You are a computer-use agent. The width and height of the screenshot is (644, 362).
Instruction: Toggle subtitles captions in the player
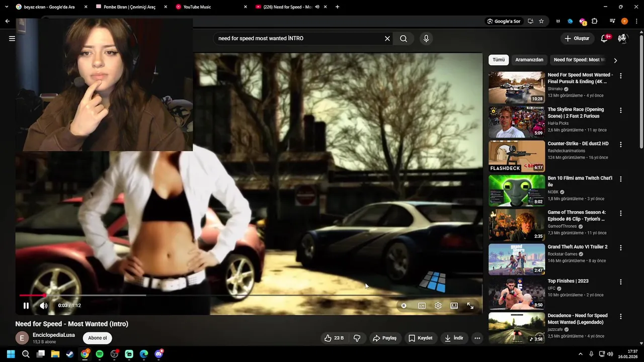tap(422, 306)
